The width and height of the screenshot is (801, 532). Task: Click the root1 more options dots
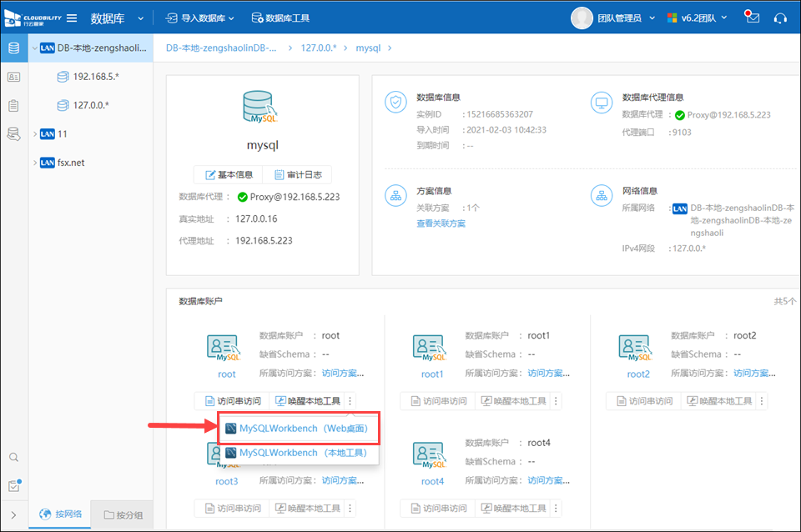tap(557, 401)
